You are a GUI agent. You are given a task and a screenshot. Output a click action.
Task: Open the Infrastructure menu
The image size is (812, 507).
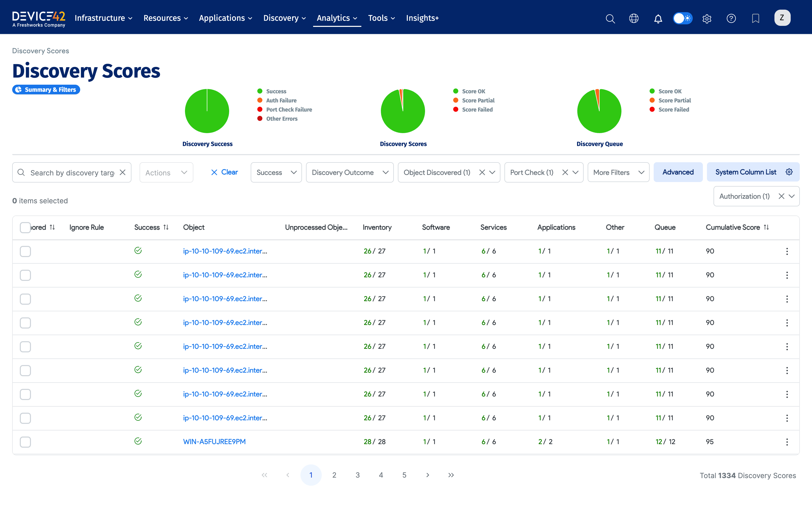pyautogui.click(x=103, y=18)
